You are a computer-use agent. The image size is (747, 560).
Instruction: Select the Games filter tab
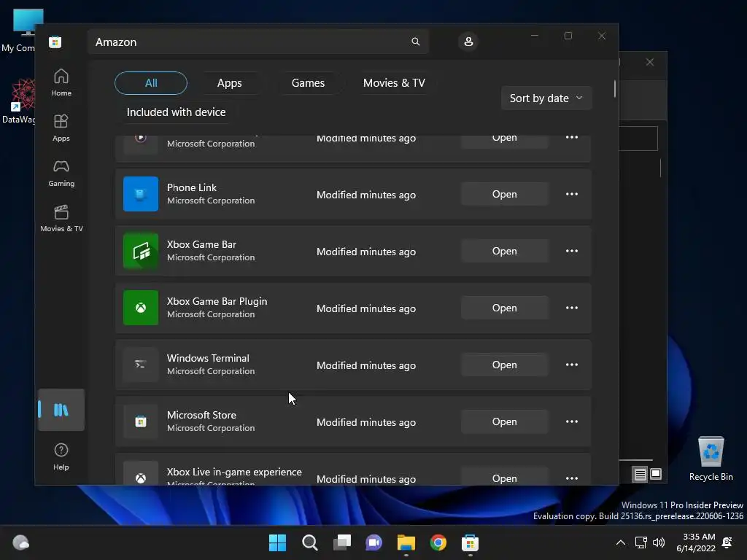[309, 83]
